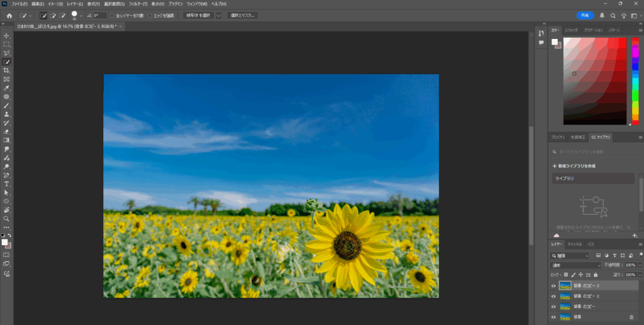Choose the Type (T) tool
The width and height of the screenshot is (644, 325).
pos(6,184)
